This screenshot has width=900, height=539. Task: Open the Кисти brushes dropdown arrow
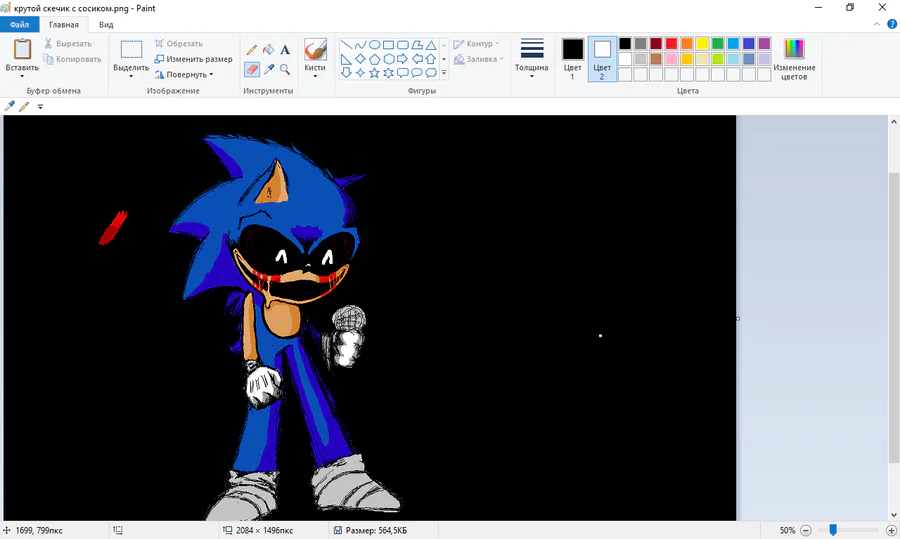[x=315, y=76]
